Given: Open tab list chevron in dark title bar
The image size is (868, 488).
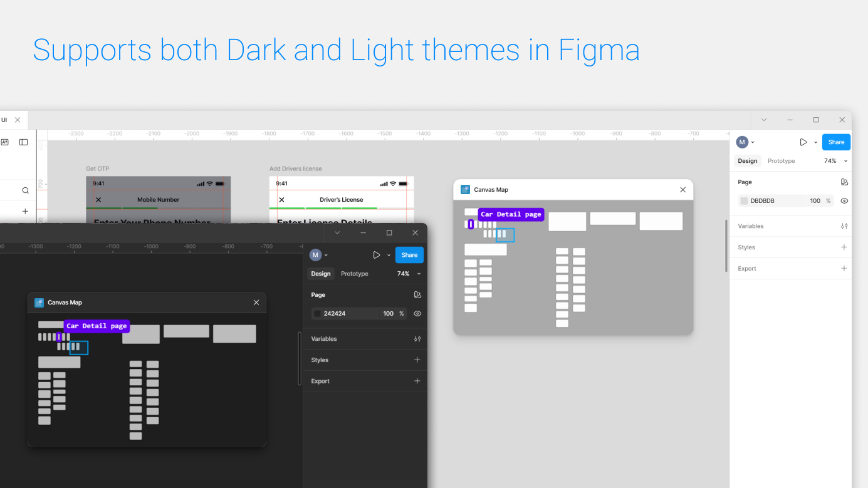Looking at the screenshot, I should [x=337, y=232].
